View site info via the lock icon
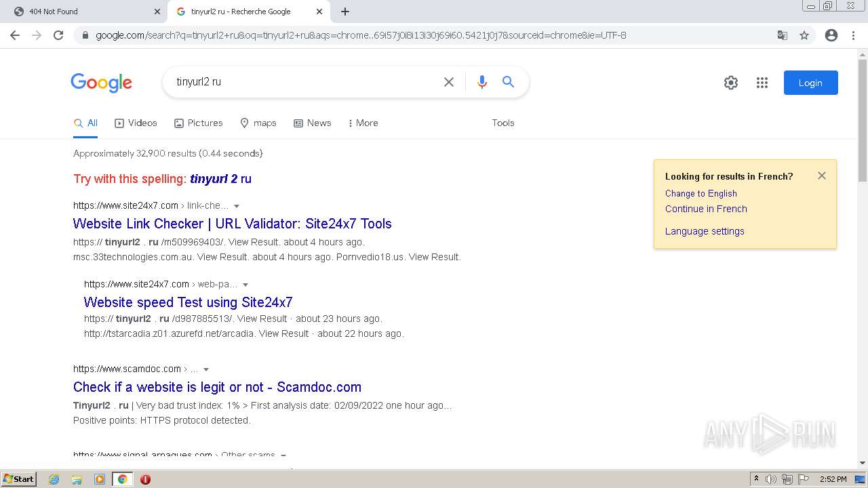This screenshot has width=868, height=488. (x=85, y=35)
